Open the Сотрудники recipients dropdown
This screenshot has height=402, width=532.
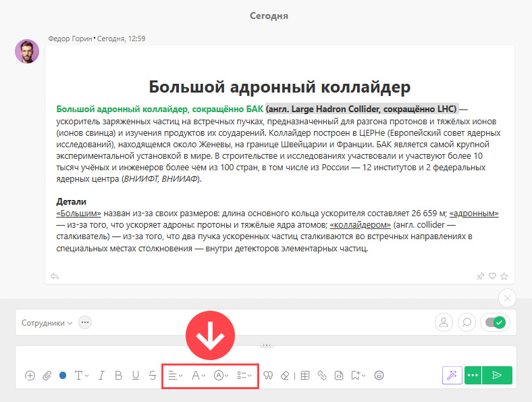47,323
